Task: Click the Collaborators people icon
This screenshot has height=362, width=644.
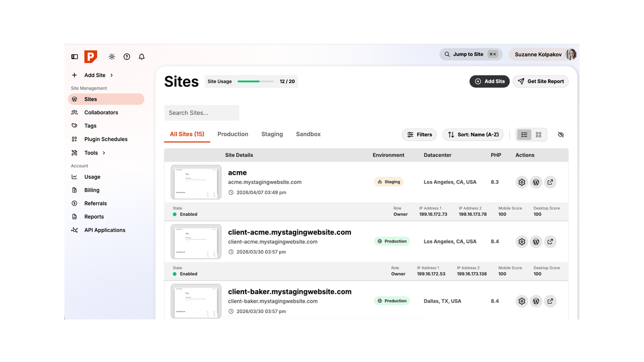Action: point(75,113)
